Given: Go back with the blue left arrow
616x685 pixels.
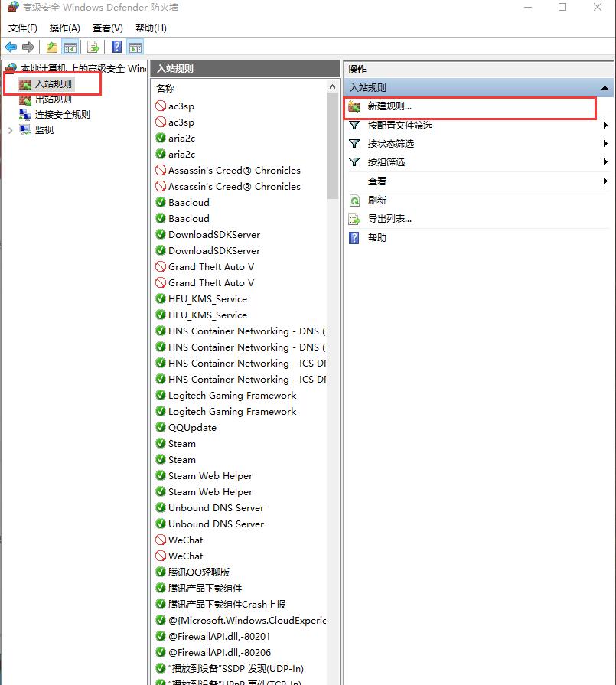Looking at the screenshot, I should 11,47.
